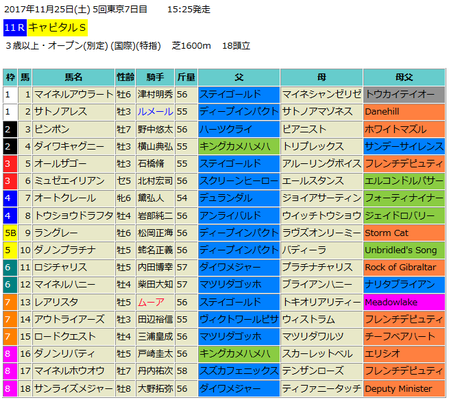449x400 pixels.
Task: Click the 芝1600m course distance text
Action: pos(191,46)
